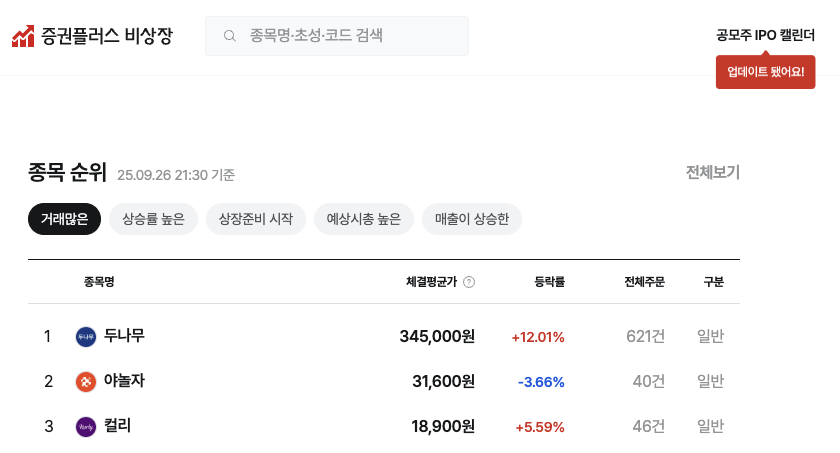Click 두나무 price 345,000원
This screenshot has height=453, width=840.
pos(437,336)
